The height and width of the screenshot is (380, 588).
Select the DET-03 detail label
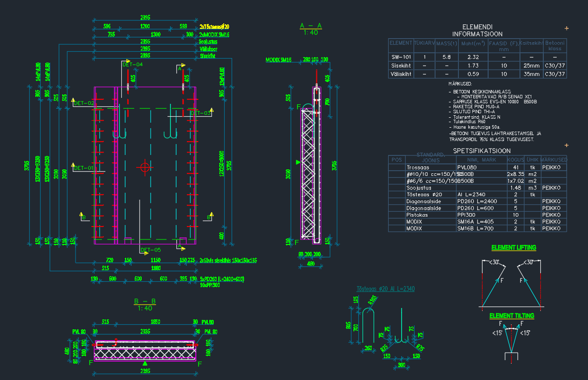201,113
